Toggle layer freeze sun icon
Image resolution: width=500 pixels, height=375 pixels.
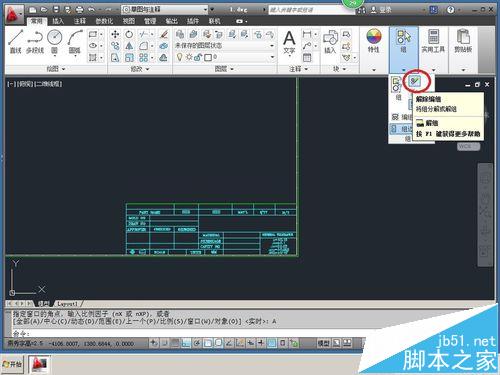(189, 57)
